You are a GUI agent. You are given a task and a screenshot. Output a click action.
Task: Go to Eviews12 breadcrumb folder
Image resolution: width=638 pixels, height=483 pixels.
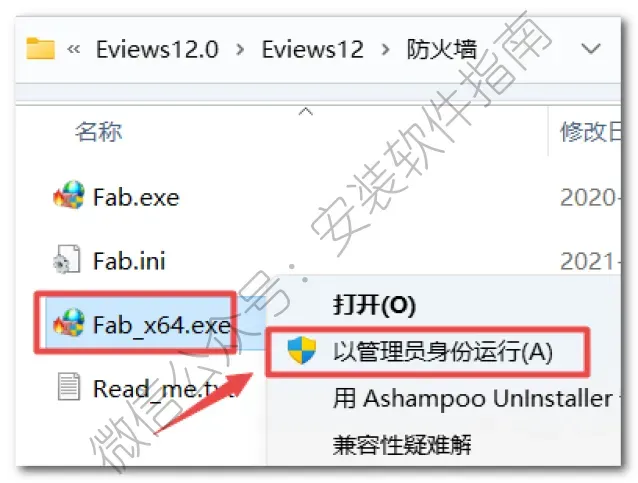[312, 50]
